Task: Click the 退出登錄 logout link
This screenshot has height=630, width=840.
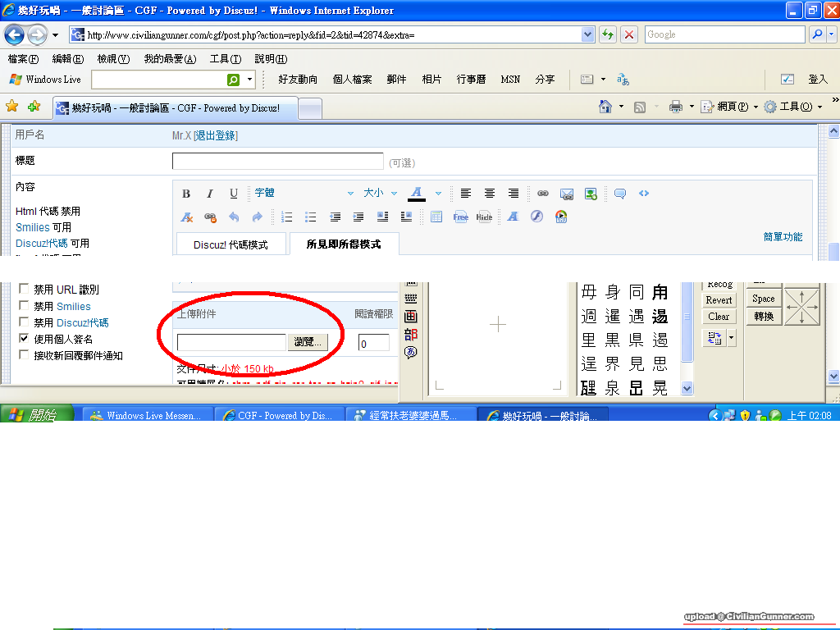Action: click(215, 135)
